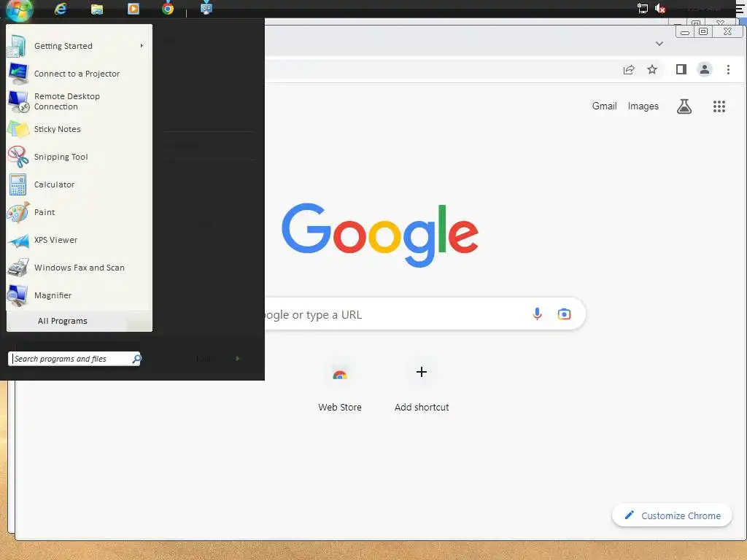The height and width of the screenshot is (560, 747).
Task: Launch Windows Media Player taskbar icon
Action: click(x=133, y=9)
